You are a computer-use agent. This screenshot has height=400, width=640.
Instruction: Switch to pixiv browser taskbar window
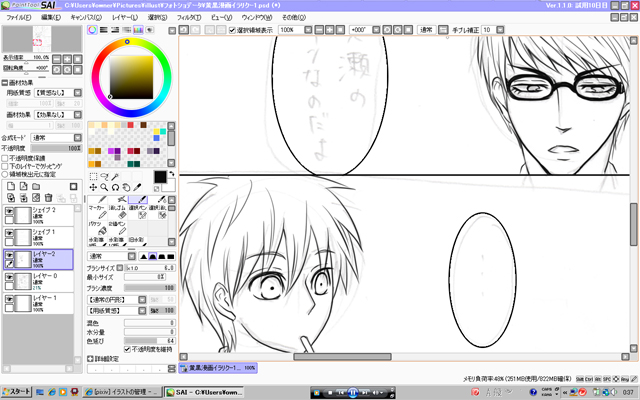(122, 392)
